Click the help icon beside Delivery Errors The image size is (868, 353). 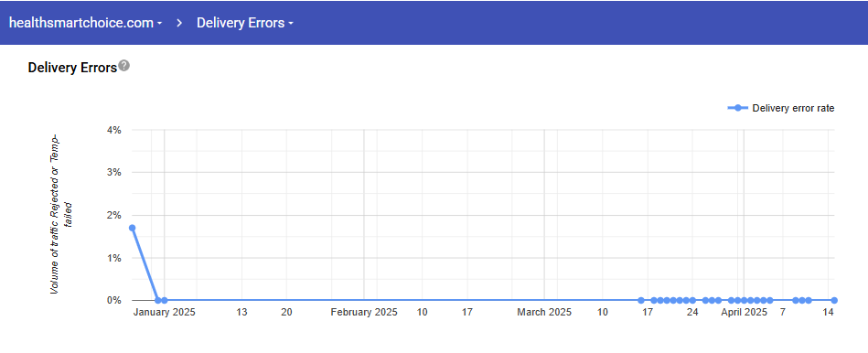coord(124,67)
